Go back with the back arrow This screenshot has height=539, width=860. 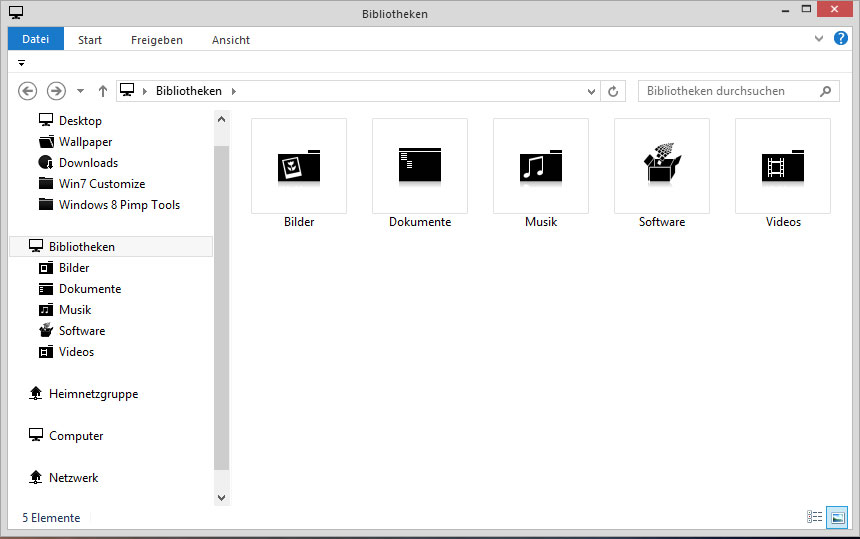coord(27,90)
